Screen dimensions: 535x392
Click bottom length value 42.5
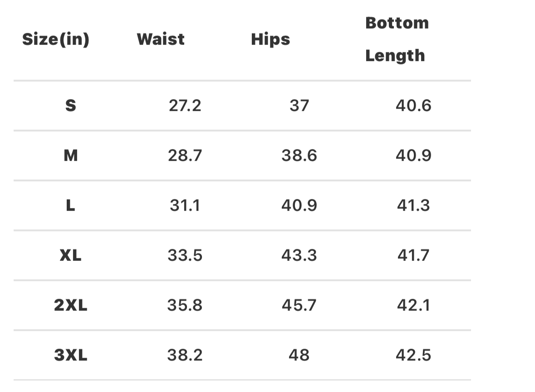point(413,355)
